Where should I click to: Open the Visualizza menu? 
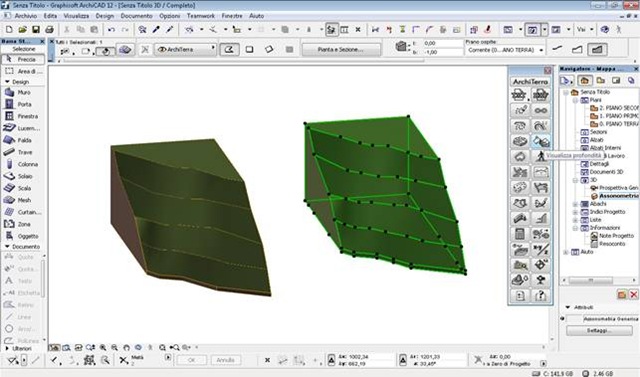click(x=76, y=16)
